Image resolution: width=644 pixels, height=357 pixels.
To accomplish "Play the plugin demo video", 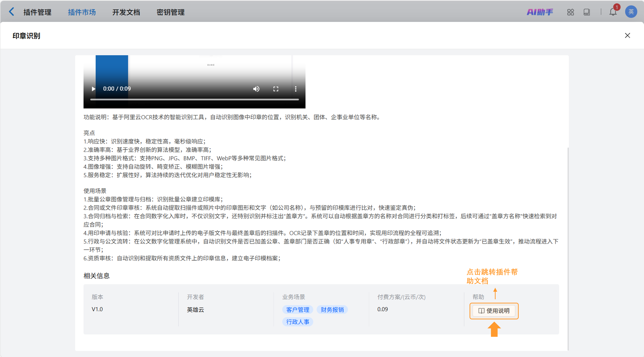I will (93, 89).
